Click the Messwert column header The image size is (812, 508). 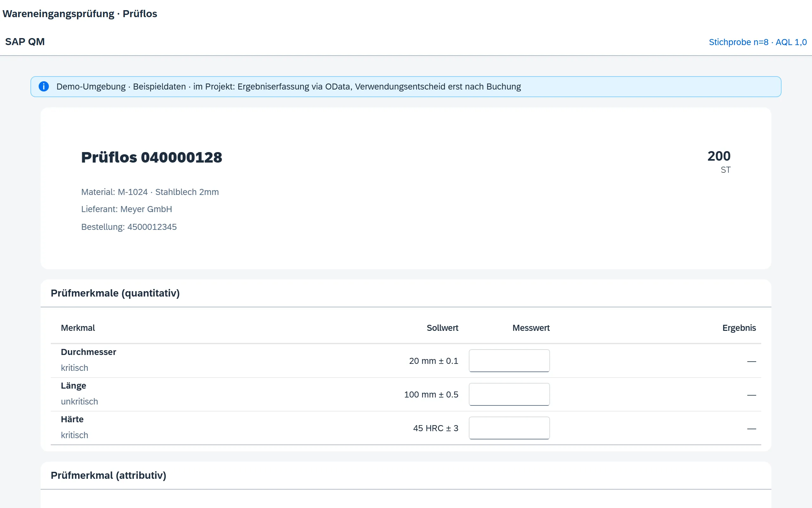point(531,328)
